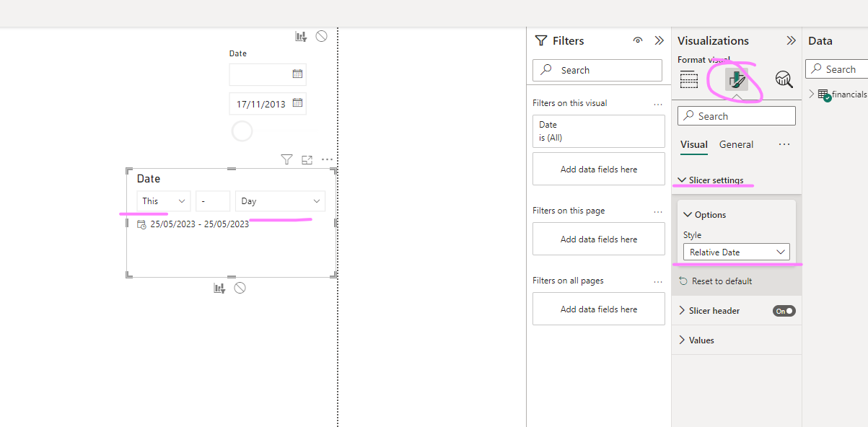Screen dimensions: 868x427
Task: Toggle Filters pane visibility eye icon
Action: 638,41
